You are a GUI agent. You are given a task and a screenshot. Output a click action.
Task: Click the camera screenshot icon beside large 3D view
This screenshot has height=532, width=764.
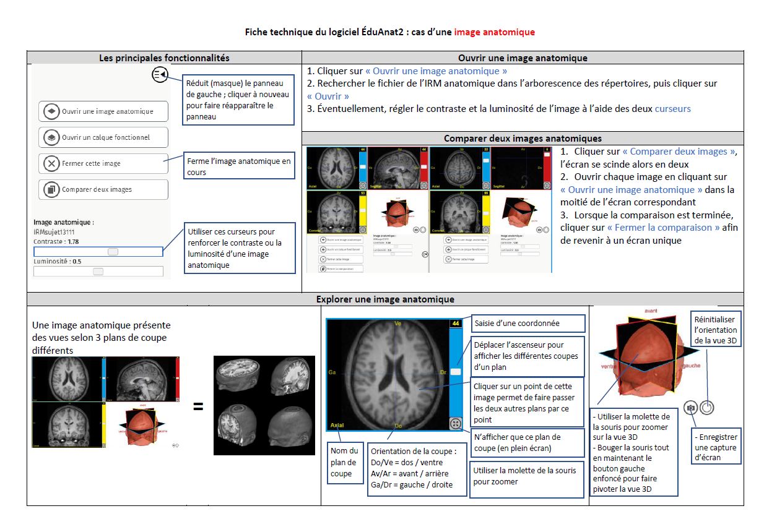[691, 408]
